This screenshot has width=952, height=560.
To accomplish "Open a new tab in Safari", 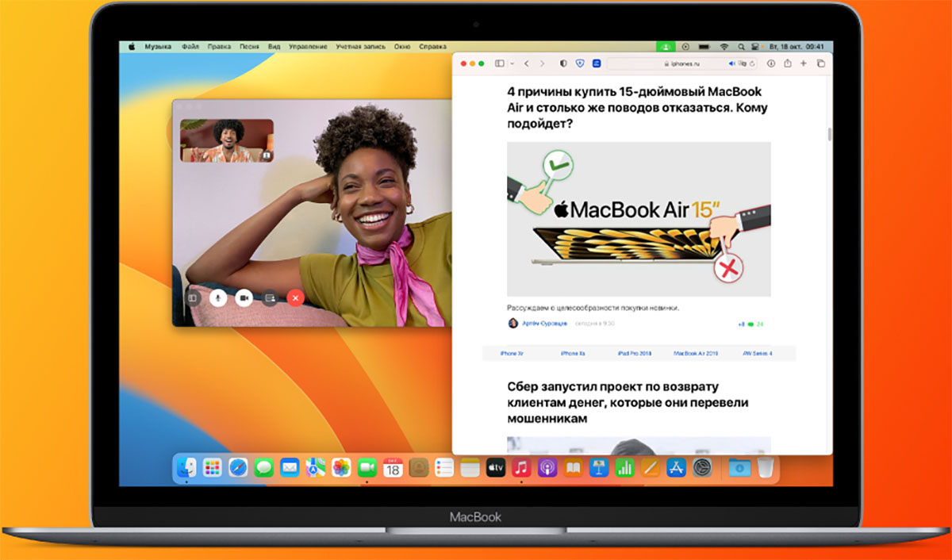I will 804,63.
